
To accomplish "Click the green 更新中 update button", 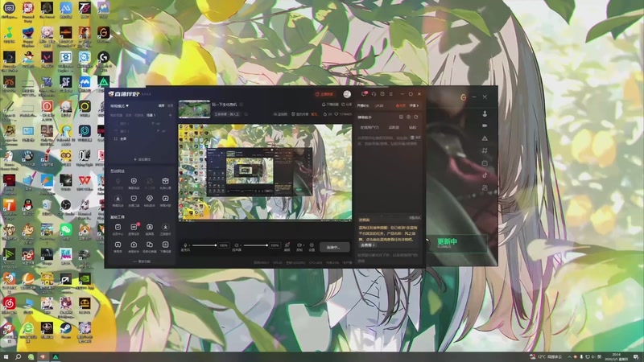I will (x=457, y=244).
